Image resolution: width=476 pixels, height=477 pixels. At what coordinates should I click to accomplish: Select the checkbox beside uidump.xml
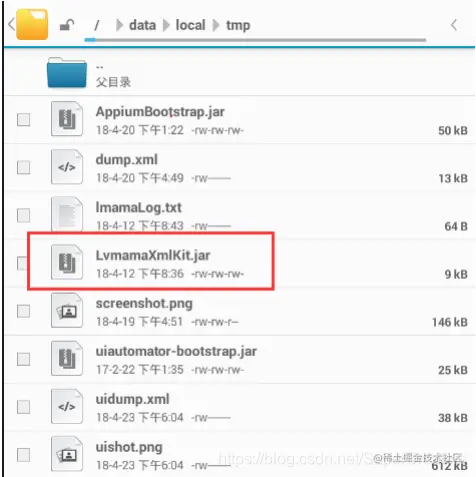(23, 407)
